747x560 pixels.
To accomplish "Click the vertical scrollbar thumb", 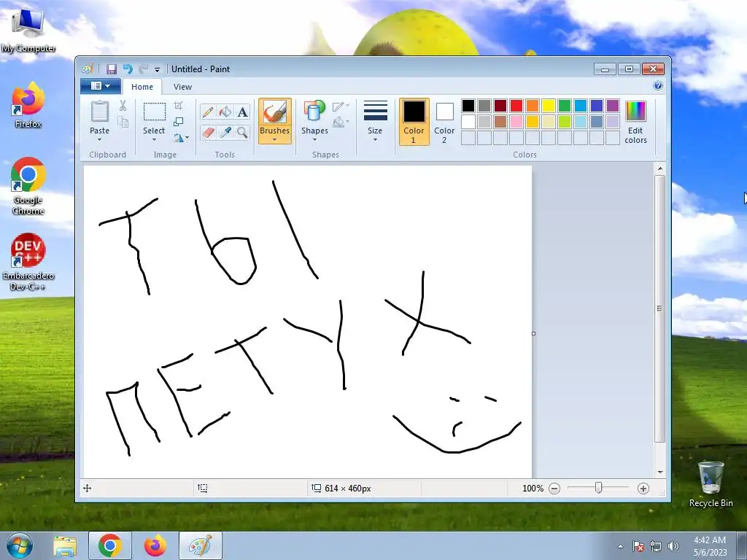I will click(x=659, y=308).
